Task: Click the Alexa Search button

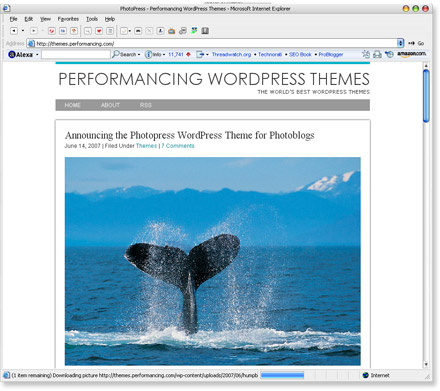Action: click(124, 54)
